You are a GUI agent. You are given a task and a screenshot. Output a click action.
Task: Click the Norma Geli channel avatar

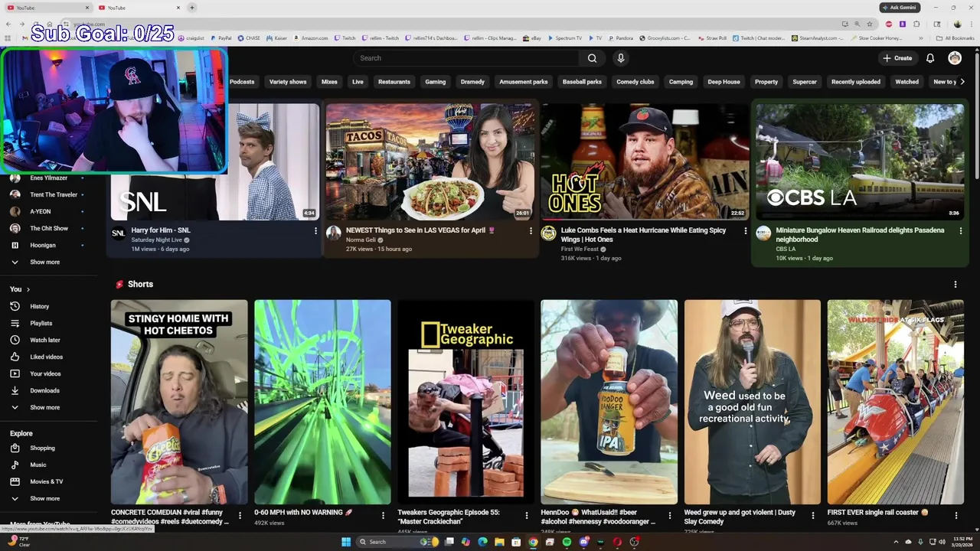click(334, 233)
